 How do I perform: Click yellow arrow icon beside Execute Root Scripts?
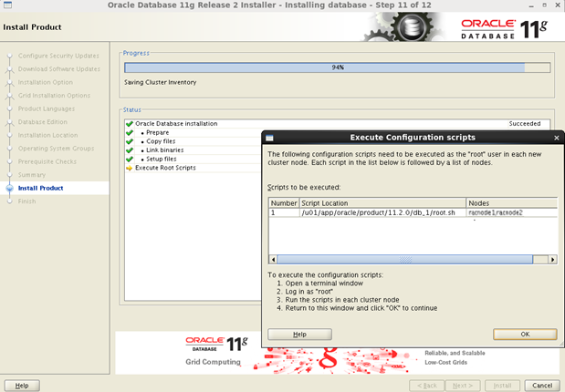pos(130,168)
